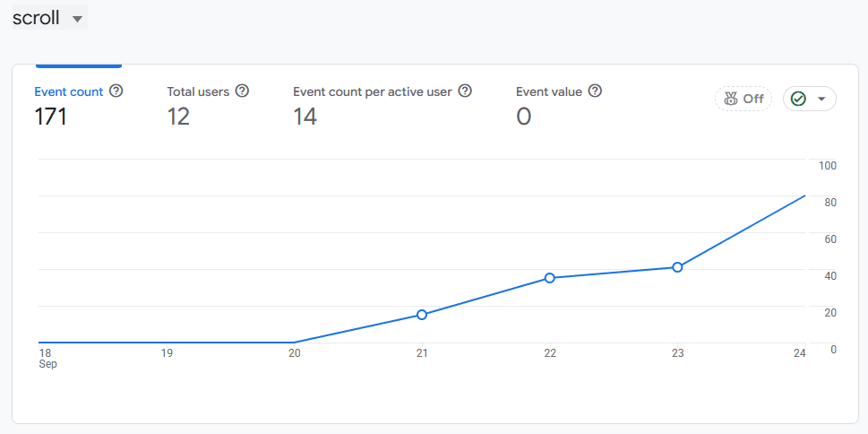Open the scroll event dropdown
The image size is (868, 434).
click(50, 18)
